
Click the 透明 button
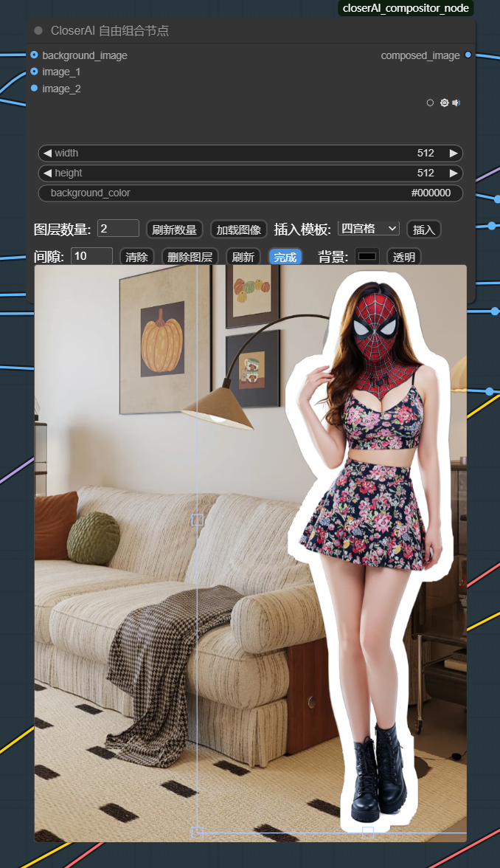pos(404,257)
